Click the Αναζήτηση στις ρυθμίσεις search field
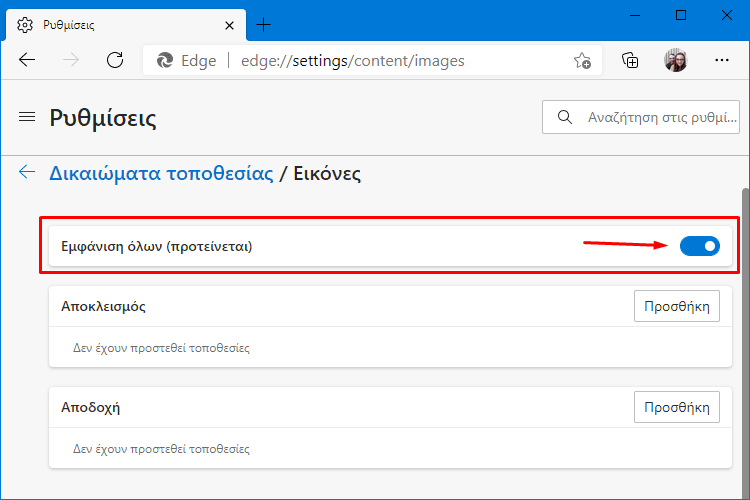Image resolution: width=750 pixels, height=500 pixels. tap(640, 117)
